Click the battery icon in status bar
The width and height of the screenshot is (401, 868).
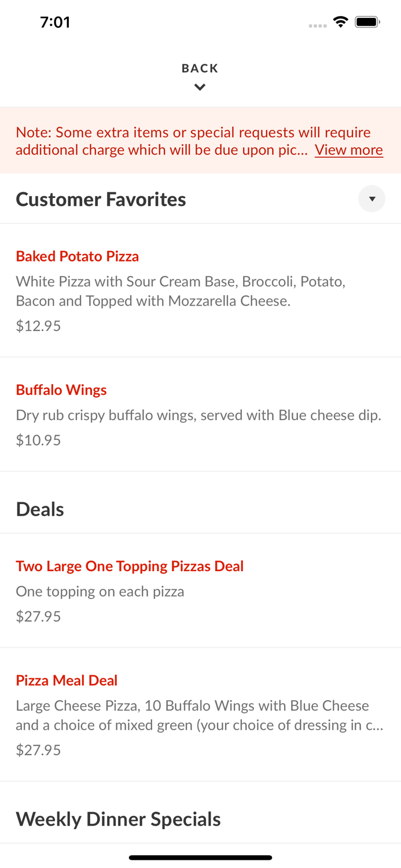click(367, 21)
